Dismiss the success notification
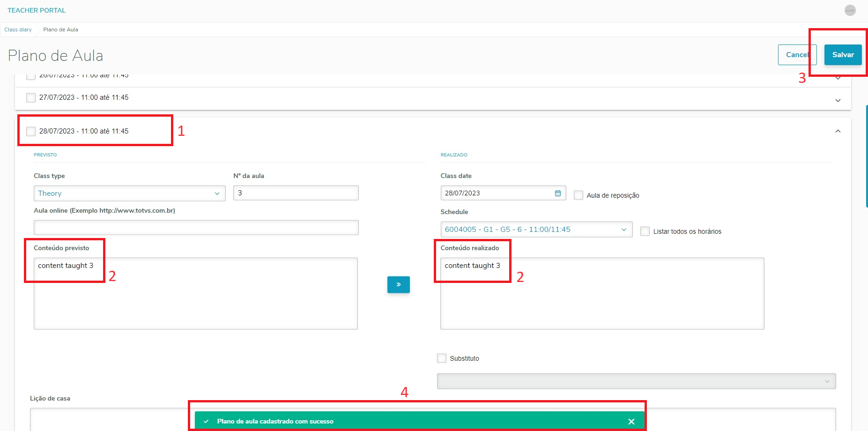 tap(631, 422)
